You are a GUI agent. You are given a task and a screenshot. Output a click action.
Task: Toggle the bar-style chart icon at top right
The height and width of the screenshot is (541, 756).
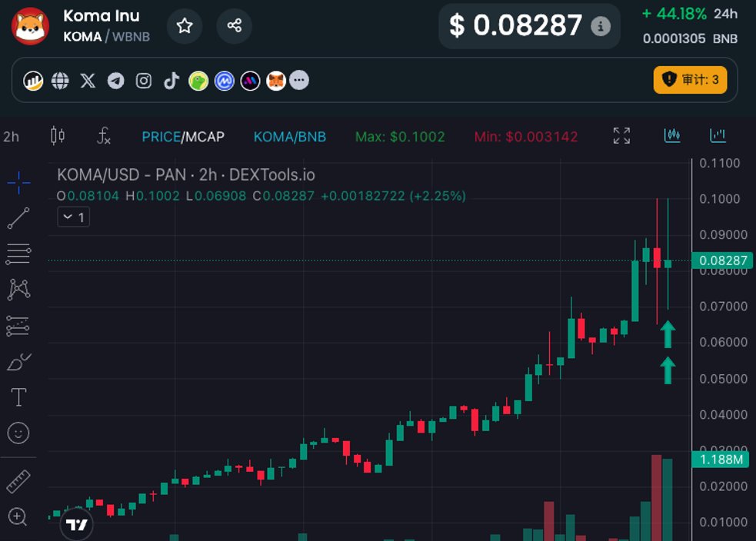pyautogui.click(x=718, y=135)
